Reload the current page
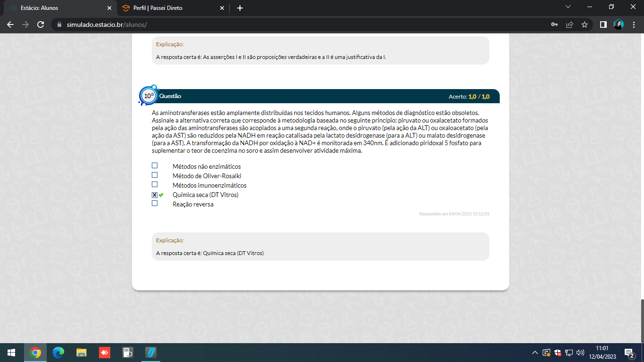 [x=41, y=25]
